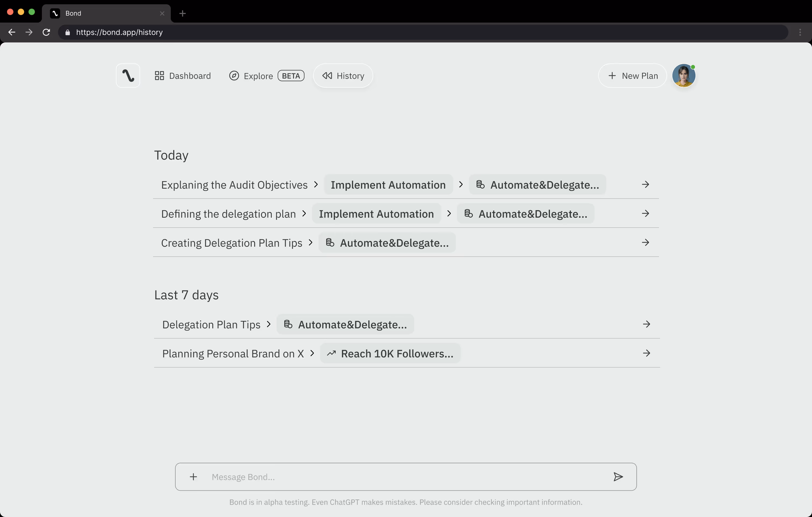Viewport: 812px width, 517px height.
Task: Send the message with the paper plane icon
Action: tap(618, 476)
